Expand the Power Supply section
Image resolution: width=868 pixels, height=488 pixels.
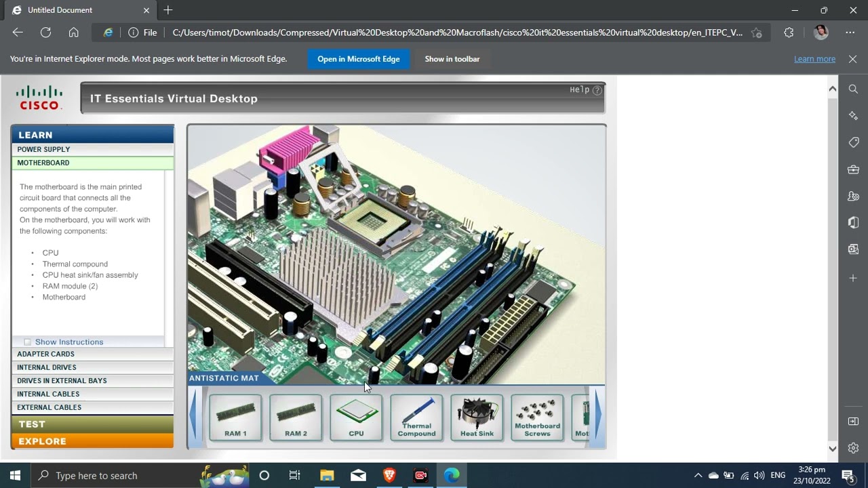coord(92,149)
